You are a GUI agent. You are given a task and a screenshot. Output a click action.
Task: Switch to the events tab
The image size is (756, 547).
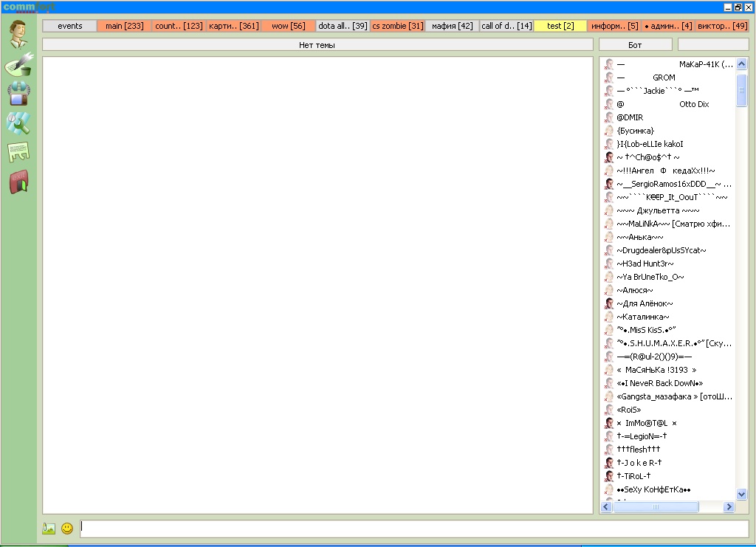[x=69, y=26]
